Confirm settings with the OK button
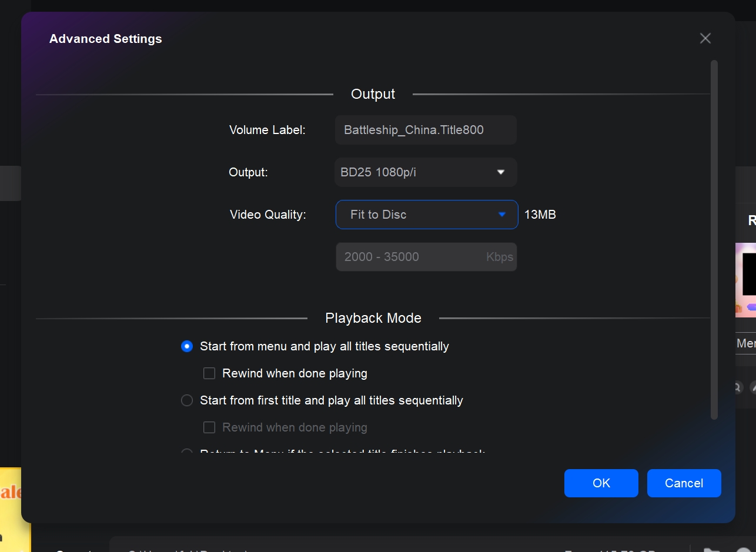 click(601, 483)
